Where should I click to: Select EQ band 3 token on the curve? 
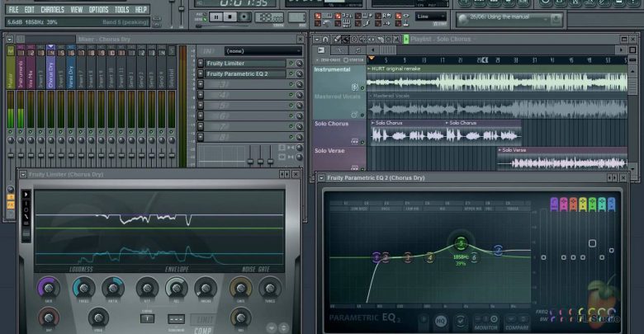[407, 257]
